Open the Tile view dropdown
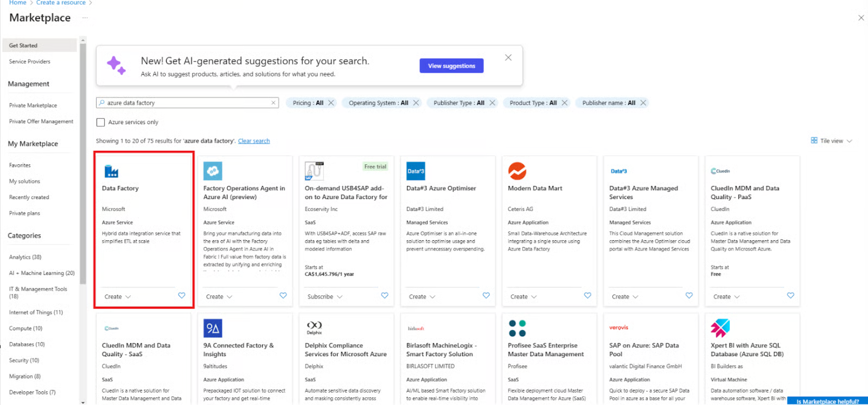 [x=831, y=141]
